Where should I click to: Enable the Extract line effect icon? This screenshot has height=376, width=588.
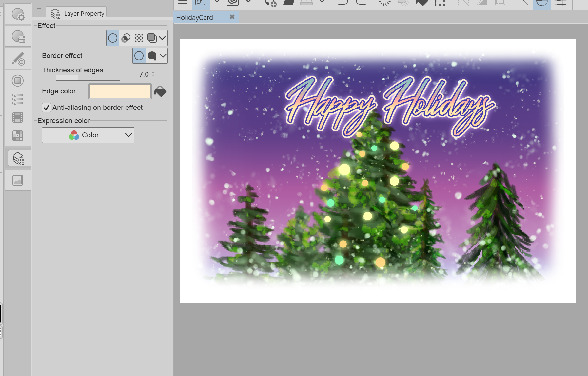pos(126,38)
